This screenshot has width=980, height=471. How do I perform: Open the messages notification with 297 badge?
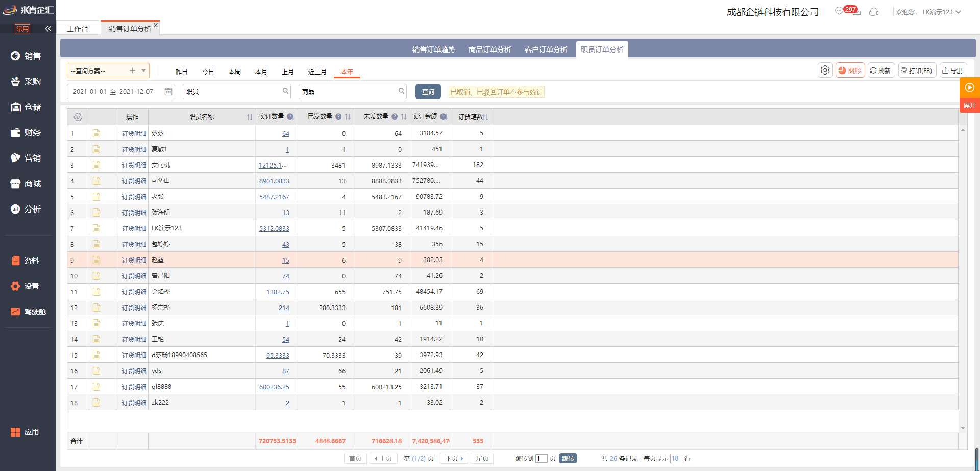click(x=840, y=11)
